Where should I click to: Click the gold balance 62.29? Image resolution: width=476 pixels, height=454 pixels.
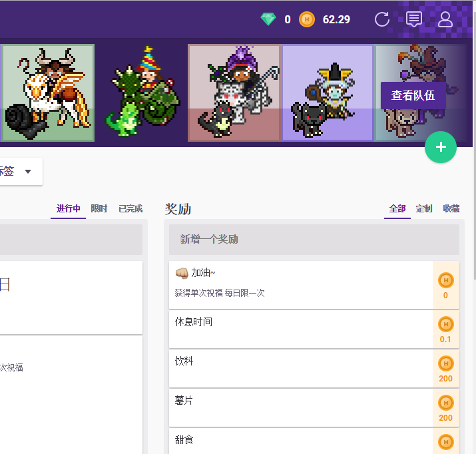click(x=336, y=19)
